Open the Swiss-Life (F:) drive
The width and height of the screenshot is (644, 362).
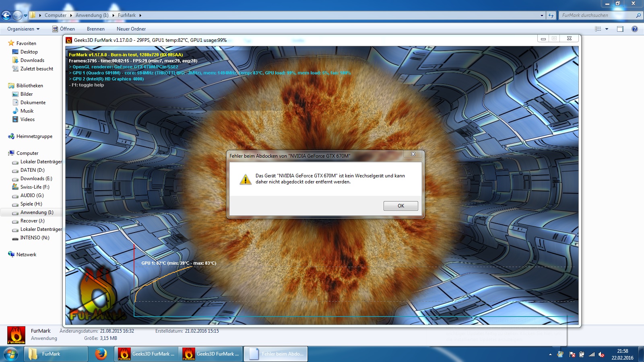[x=35, y=187]
